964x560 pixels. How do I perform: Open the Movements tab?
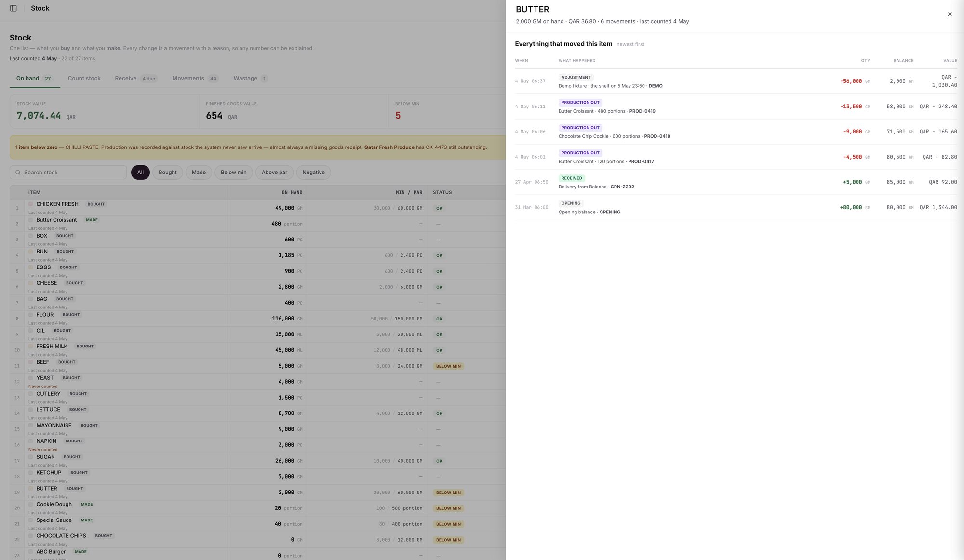click(x=195, y=79)
